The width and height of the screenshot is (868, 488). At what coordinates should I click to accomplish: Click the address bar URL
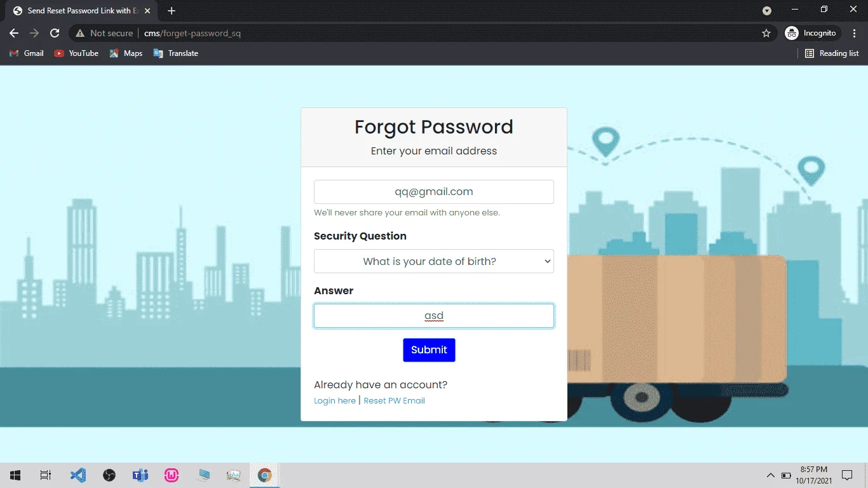[193, 33]
